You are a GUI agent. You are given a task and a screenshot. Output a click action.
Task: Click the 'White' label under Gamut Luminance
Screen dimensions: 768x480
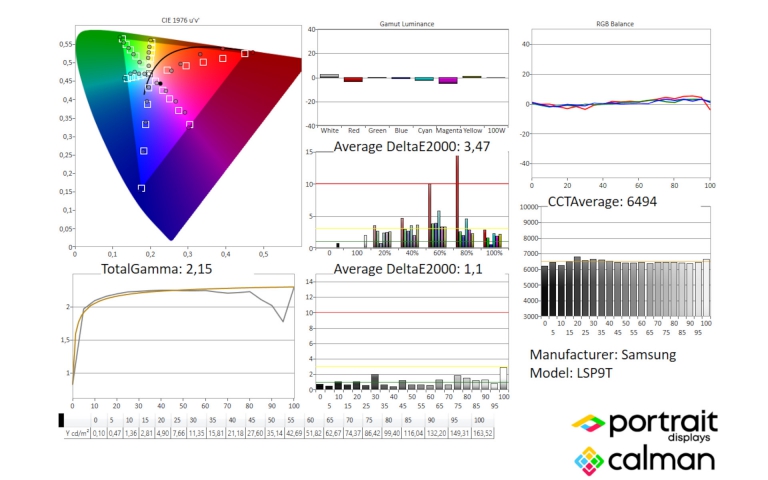tap(330, 131)
